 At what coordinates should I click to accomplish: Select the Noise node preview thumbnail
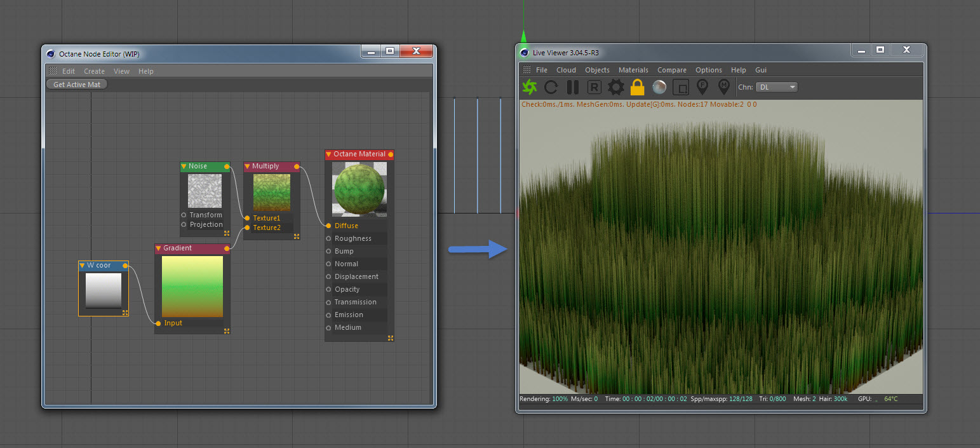pyautogui.click(x=205, y=191)
